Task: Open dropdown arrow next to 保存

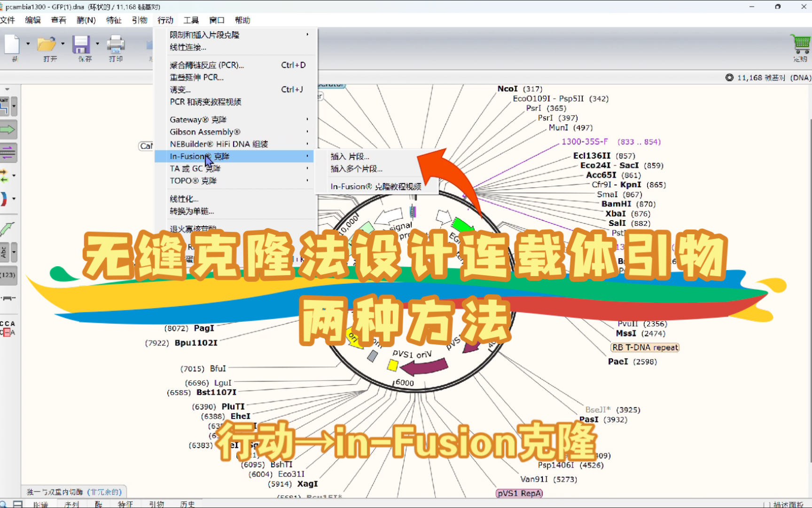Action: tap(97, 44)
